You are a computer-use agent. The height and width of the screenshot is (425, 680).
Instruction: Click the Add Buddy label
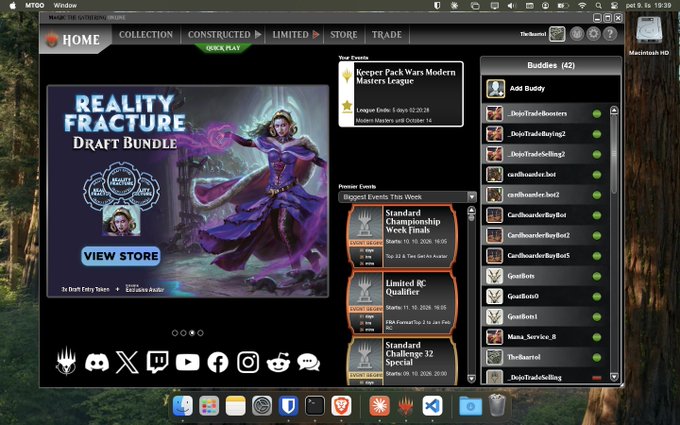pyautogui.click(x=527, y=88)
